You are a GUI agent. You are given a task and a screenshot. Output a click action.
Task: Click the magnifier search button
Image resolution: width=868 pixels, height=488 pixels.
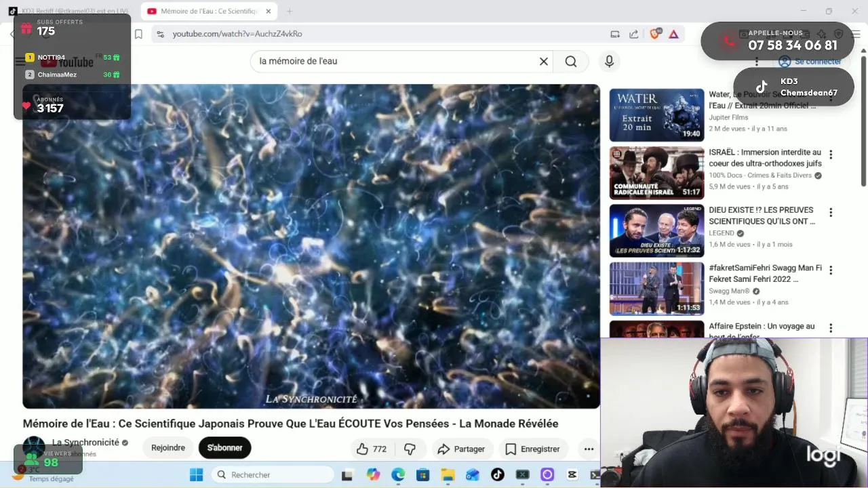(x=571, y=61)
